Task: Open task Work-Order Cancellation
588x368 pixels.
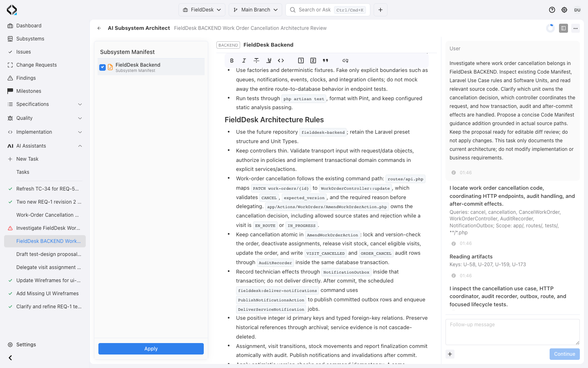Action: [x=45, y=215]
